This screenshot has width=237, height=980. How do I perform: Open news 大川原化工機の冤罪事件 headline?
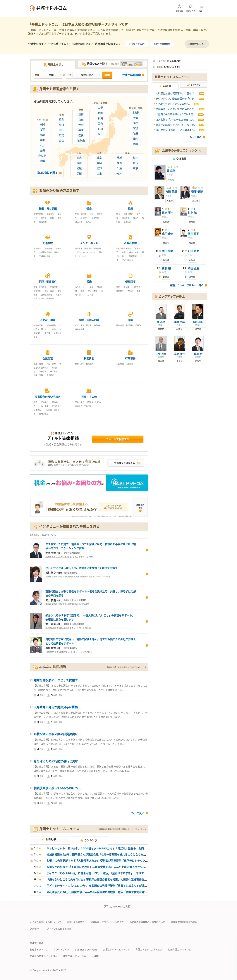click(x=176, y=93)
